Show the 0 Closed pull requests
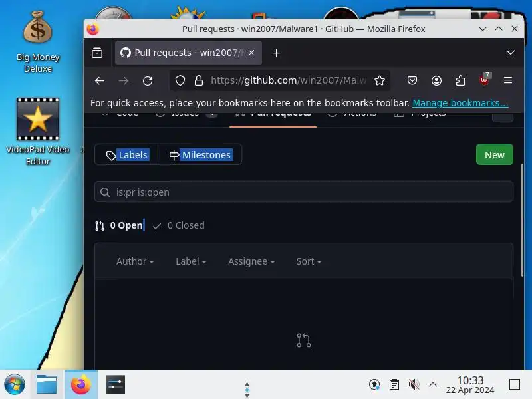Viewport: 532px width, 399px height. [x=179, y=225]
